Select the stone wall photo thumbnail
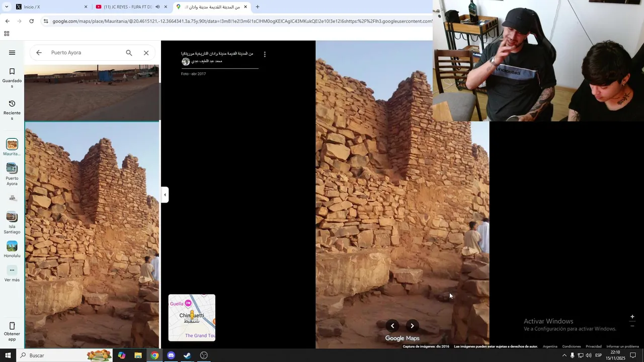This screenshot has width=644, height=362. pyautogui.click(x=92, y=235)
